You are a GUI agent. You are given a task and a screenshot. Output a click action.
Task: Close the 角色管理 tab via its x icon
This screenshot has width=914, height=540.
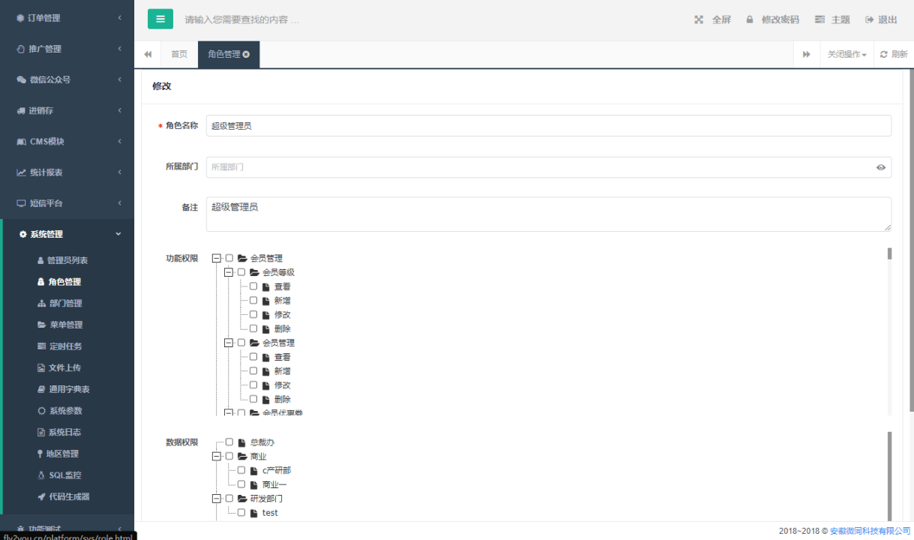pyautogui.click(x=246, y=54)
